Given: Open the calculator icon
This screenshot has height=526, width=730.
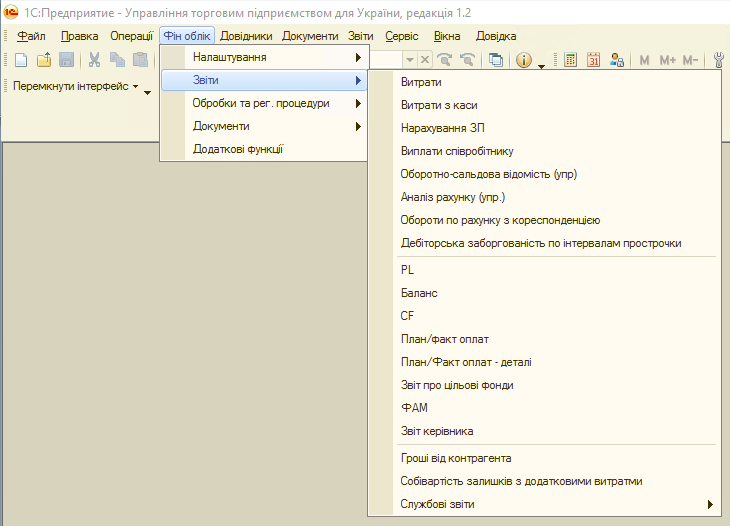Looking at the screenshot, I should [570, 60].
